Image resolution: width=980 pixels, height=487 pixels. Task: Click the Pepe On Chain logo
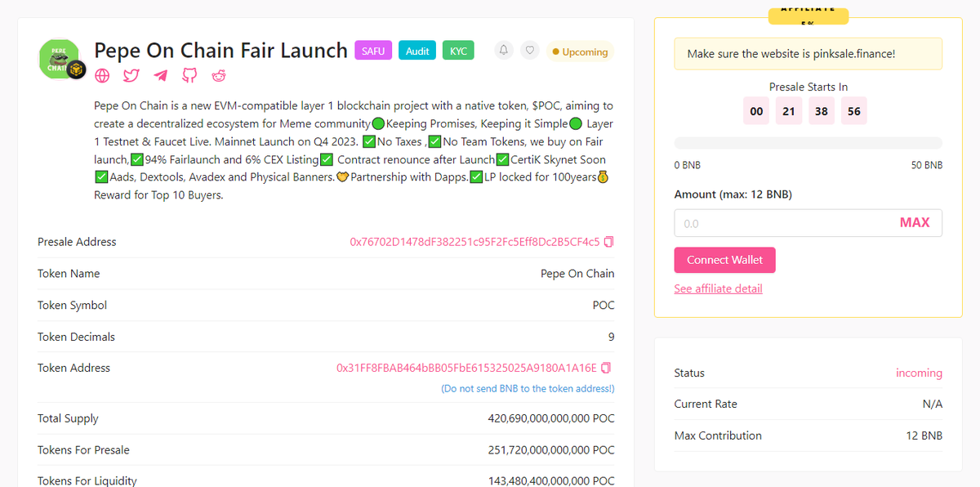[x=60, y=60]
